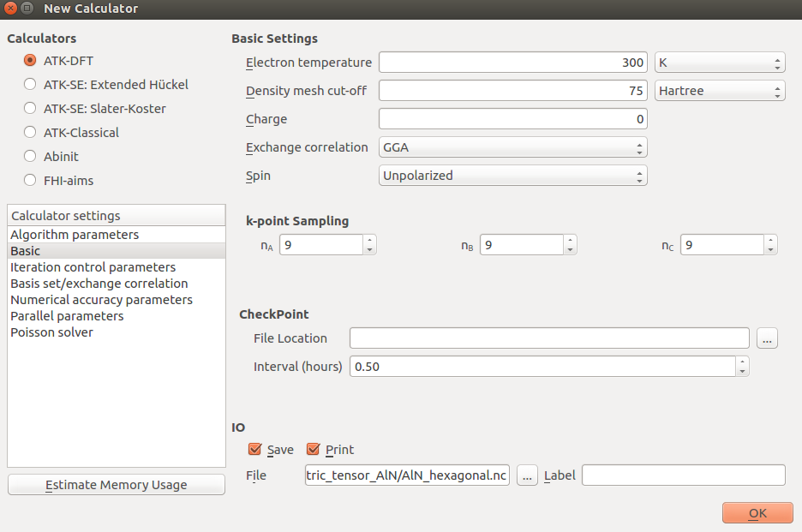Click the OK button
Viewport: 802px width, 532px height.
pos(757,513)
